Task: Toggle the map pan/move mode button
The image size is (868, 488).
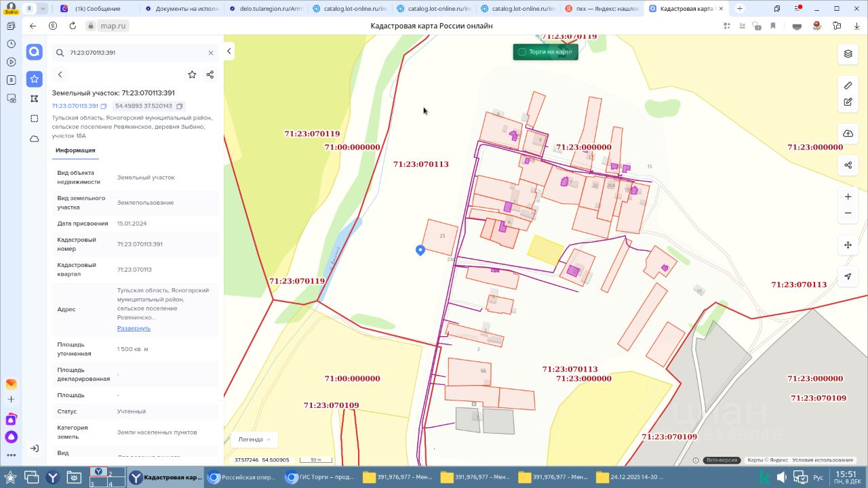Action: [848, 245]
